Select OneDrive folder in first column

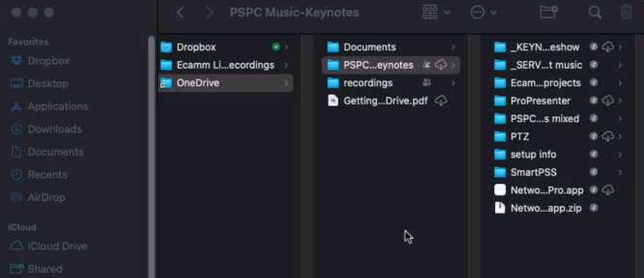point(226,83)
